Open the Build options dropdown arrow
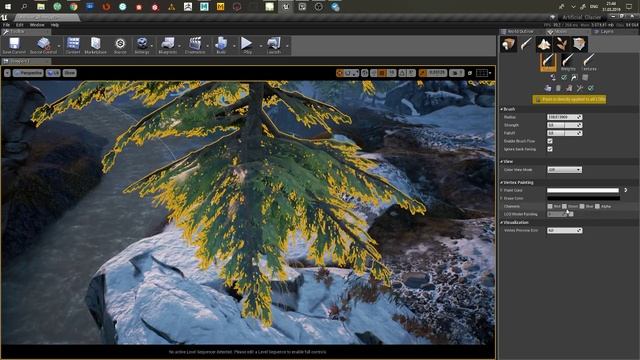The image size is (640, 360). [233, 46]
